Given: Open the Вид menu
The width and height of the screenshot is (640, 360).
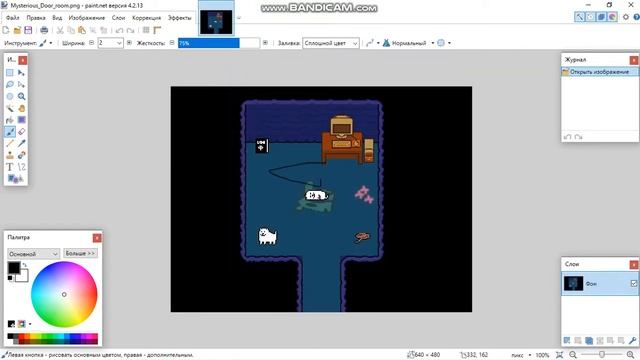Looking at the screenshot, I should coord(57,18).
